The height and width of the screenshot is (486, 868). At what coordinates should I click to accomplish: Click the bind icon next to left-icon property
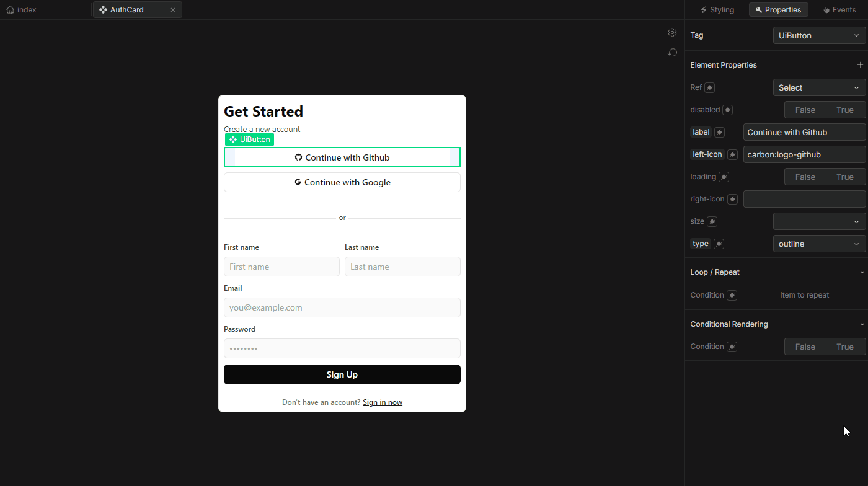732,154
